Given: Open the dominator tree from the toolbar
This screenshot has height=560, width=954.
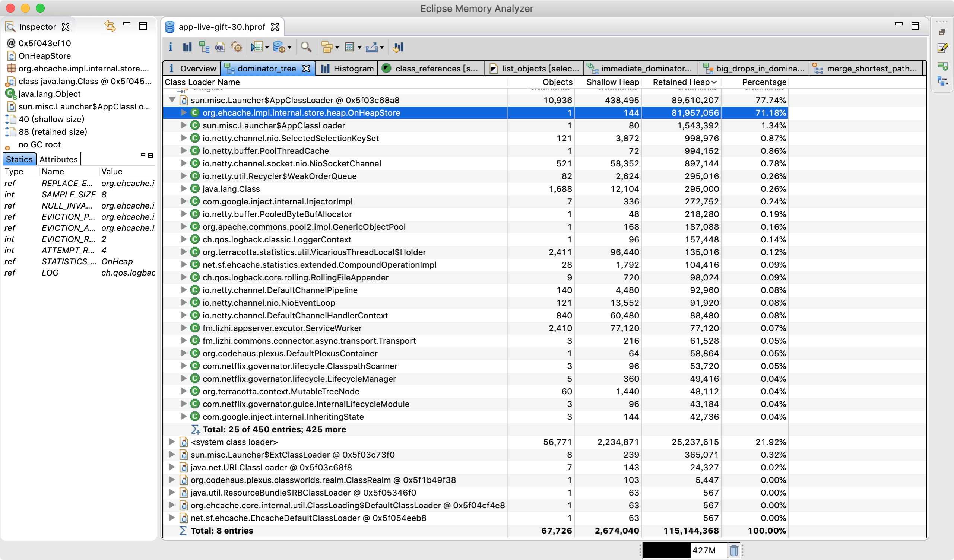Looking at the screenshot, I should pyautogui.click(x=204, y=47).
